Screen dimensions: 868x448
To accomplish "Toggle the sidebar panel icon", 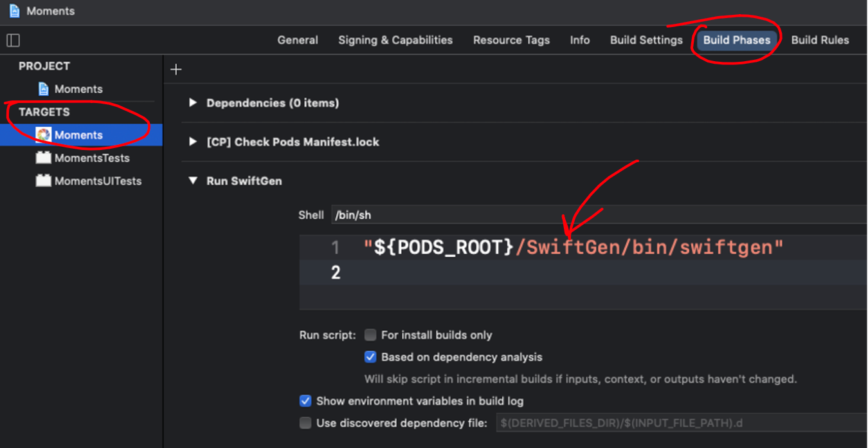I will click(x=13, y=40).
